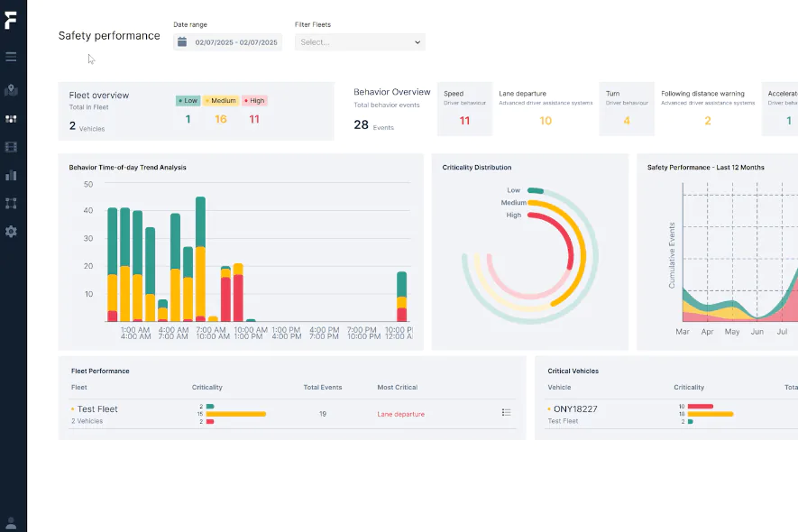This screenshot has width=798, height=532.
Task: Click the red Lane departure link
Action: [400, 415]
